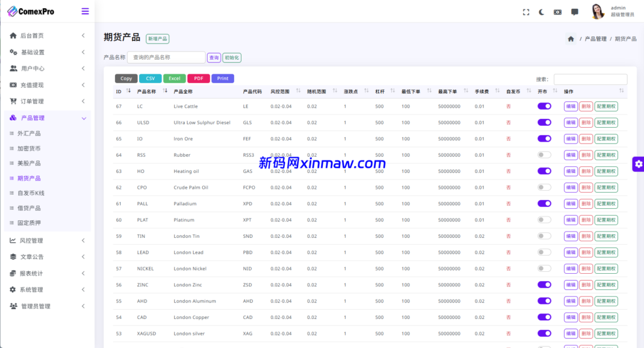
Task: Expand the 充值提现 menu chevron
Action: click(x=84, y=85)
